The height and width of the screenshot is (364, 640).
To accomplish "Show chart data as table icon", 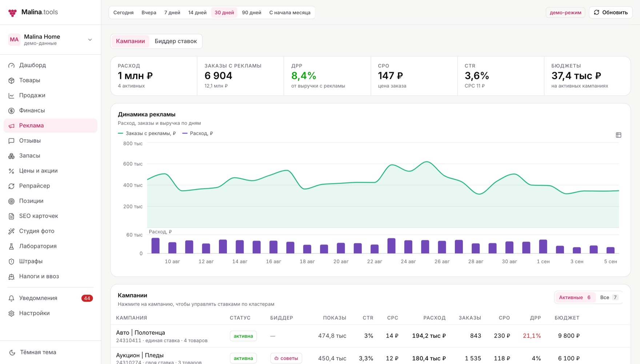I will 619,135.
